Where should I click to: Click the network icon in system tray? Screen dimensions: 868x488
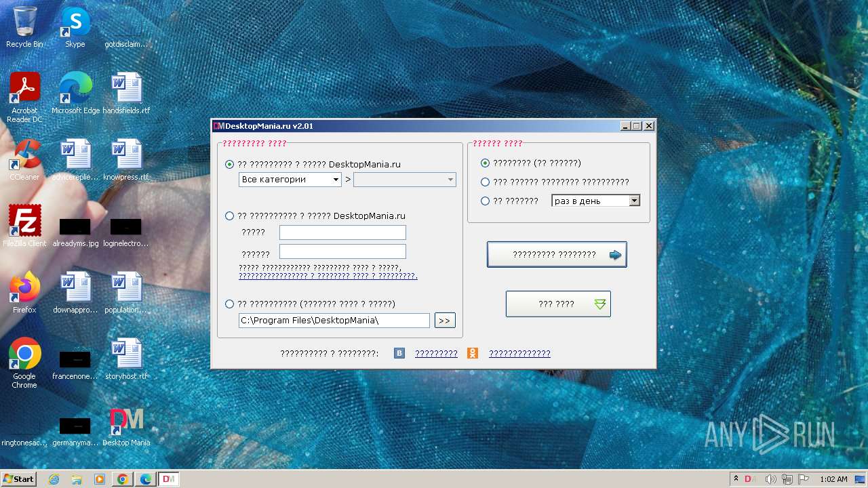[x=787, y=479]
